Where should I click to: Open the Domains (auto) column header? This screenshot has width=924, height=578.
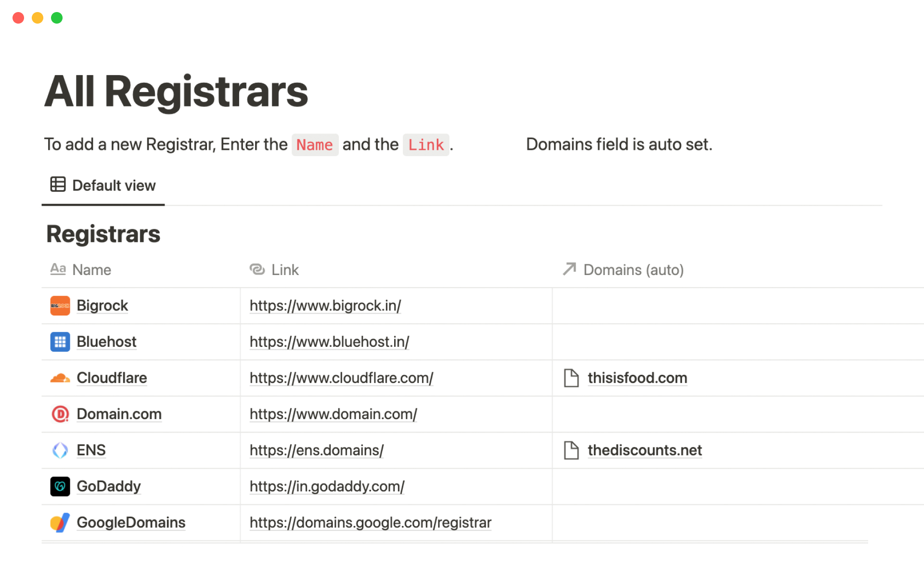(633, 270)
